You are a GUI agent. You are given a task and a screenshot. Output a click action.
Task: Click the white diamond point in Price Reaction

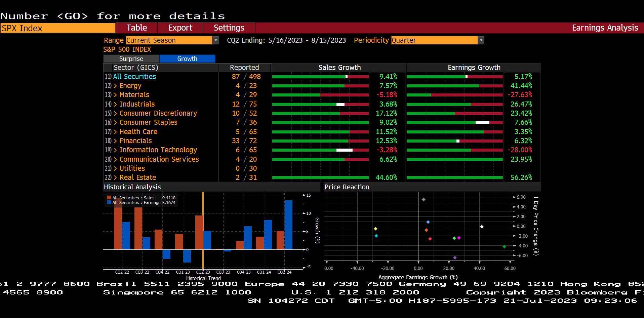click(482, 227)
